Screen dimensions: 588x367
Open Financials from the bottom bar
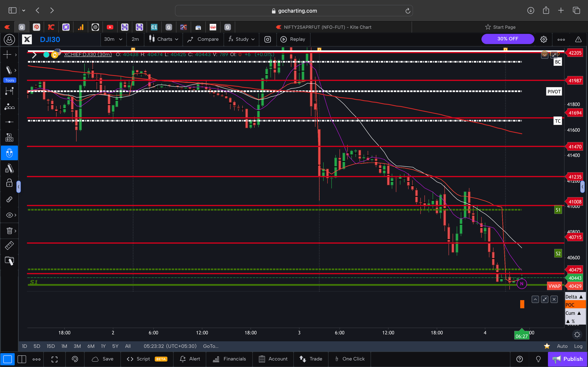tap(229, 359)
